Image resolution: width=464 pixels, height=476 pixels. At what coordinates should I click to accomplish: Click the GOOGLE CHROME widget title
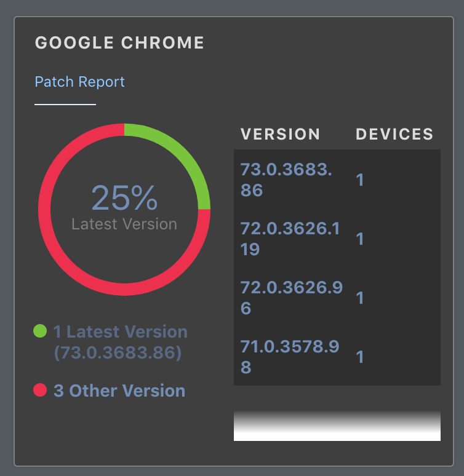tap(119, 42)
